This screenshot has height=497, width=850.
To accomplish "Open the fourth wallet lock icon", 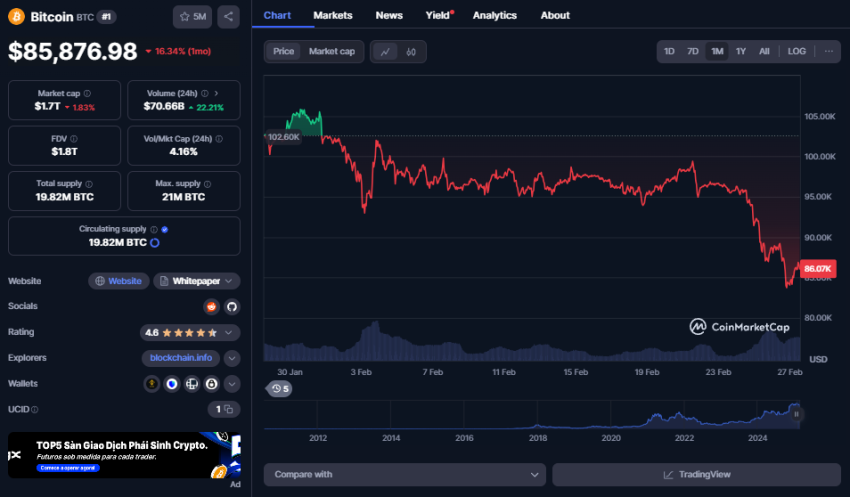I will point(212,384).
